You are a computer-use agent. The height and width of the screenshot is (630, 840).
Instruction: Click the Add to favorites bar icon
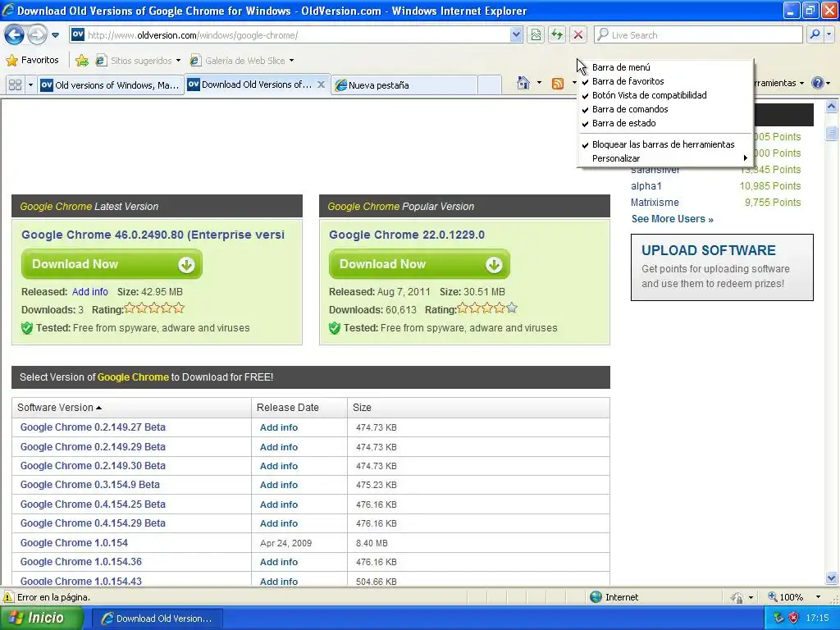[x=82, y=61]
